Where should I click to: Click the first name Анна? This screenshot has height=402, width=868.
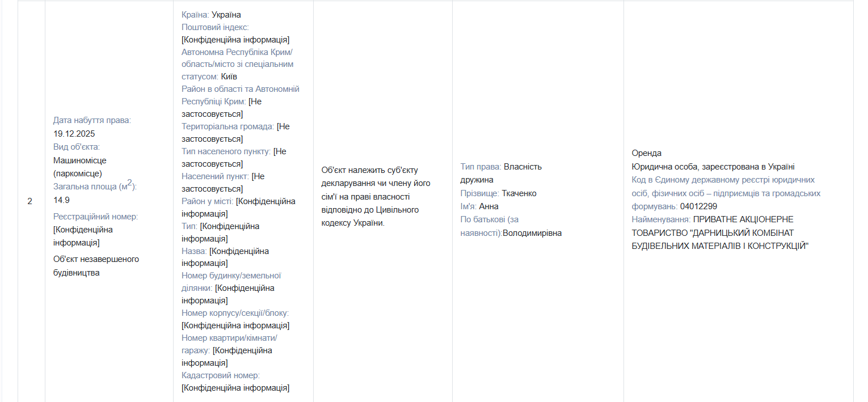point(489,206)
